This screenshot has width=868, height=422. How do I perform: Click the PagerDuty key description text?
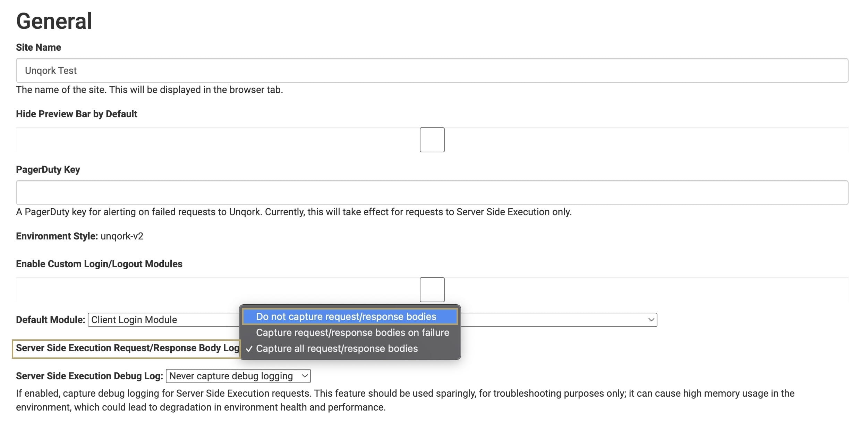coord(293,212)
